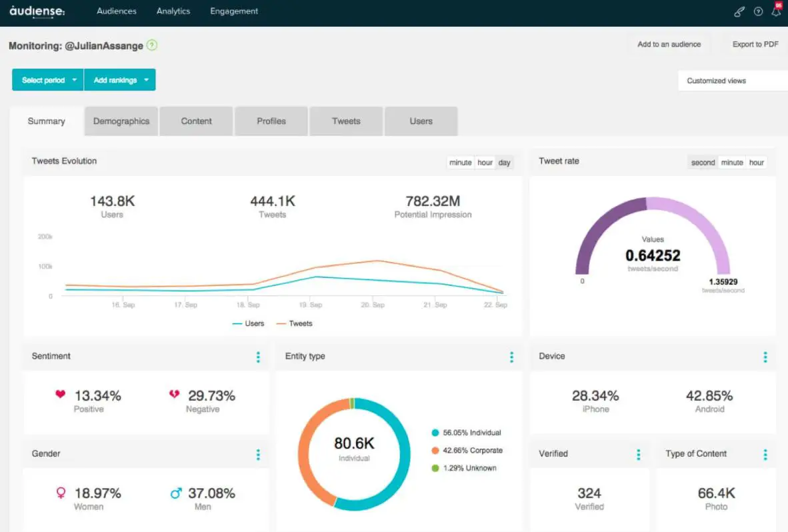Click Add to an audience

[669, 44]
